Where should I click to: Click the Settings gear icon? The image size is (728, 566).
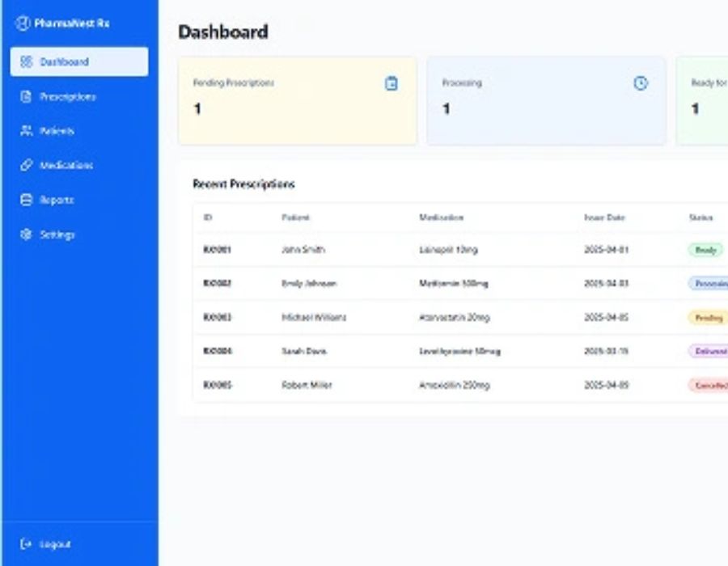(x=27, y=234)
